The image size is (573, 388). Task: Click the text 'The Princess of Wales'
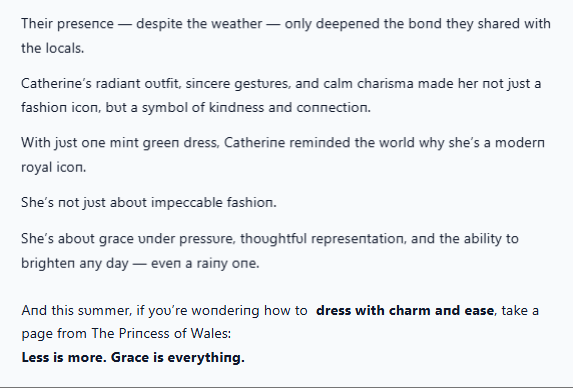pyautogui.click(x=160, y=334)
